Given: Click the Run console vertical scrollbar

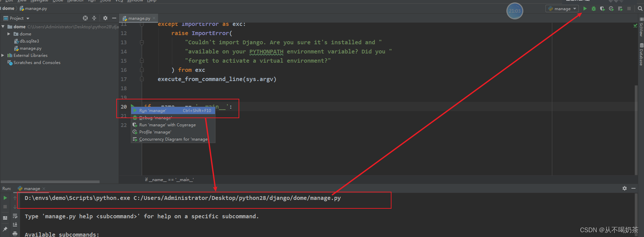Looking at the screenshot, I should [x=636, y=215].
